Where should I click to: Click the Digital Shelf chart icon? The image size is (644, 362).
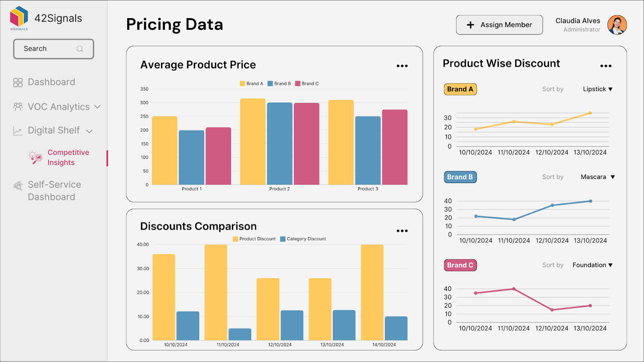coord(18,131)
